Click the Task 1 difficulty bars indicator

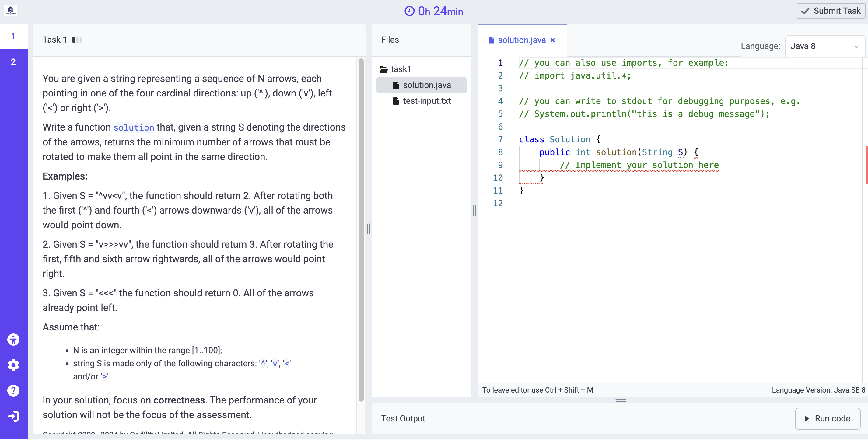pyautogui.click(x=77, y=40)
